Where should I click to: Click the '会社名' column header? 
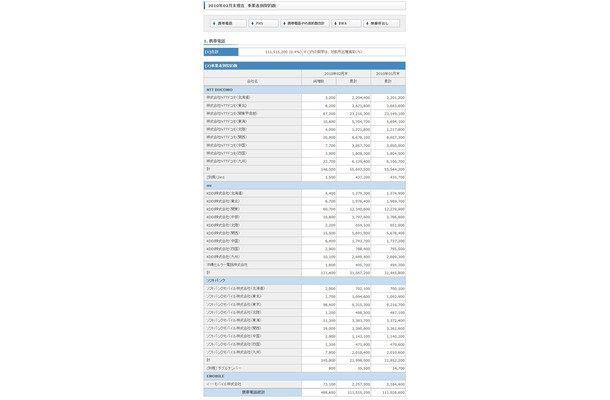(252, 81)
